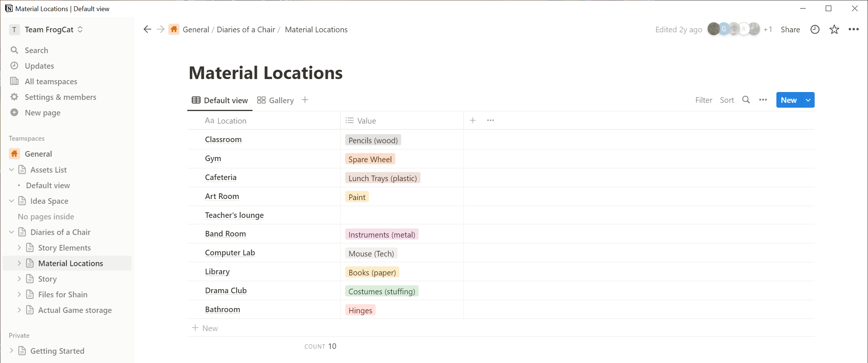This screenshot has height=363, width=868.
Task: Collapse the Assets List page
Action: pyautogui.click(x=11, y=170)
